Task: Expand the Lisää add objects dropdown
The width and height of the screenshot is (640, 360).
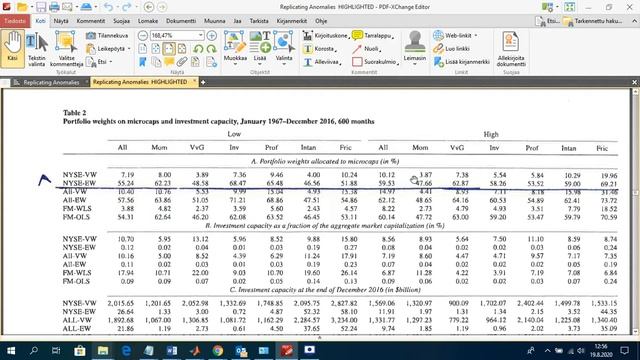Action: coord(260,64)
